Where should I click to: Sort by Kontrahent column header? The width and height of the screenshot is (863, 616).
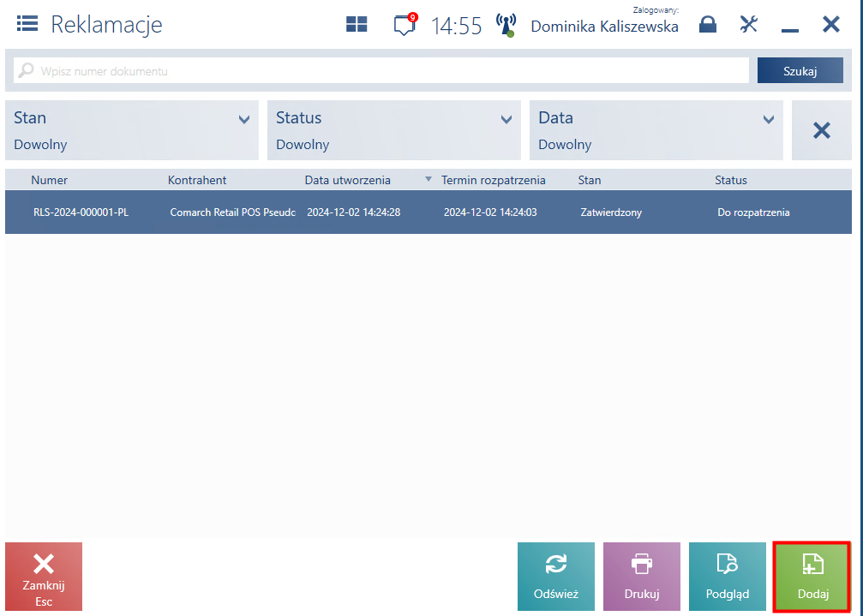click(x=197, y=180)
